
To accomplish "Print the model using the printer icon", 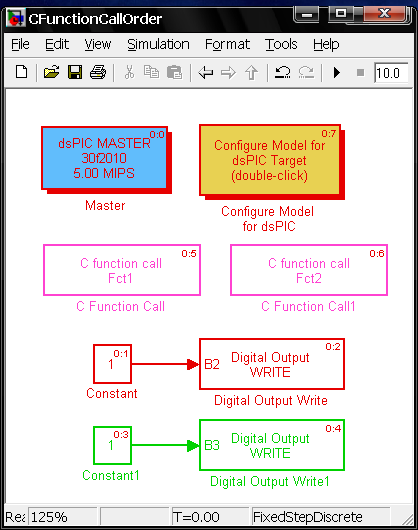I will click(x=98, y=72).
